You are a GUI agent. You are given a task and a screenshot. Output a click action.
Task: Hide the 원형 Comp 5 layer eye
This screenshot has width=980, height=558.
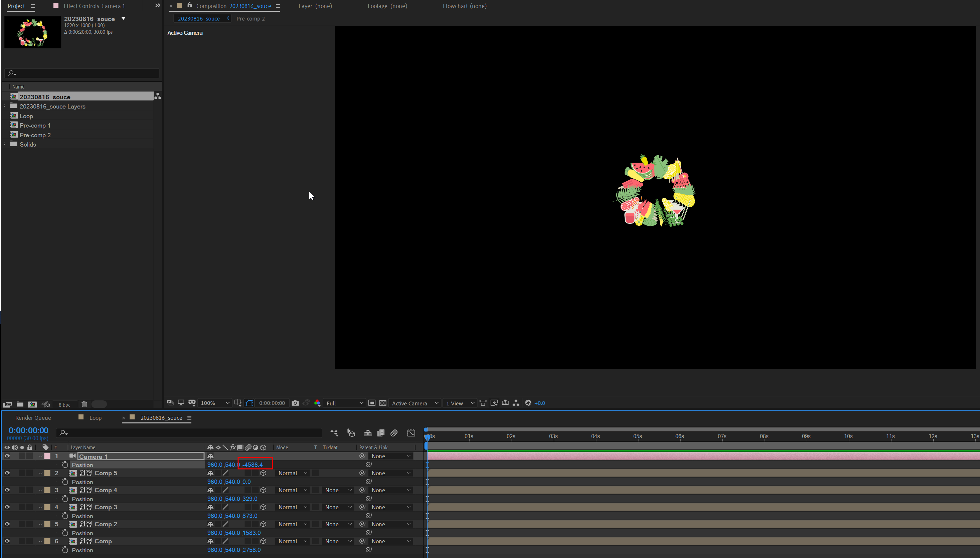click(7, 473)
